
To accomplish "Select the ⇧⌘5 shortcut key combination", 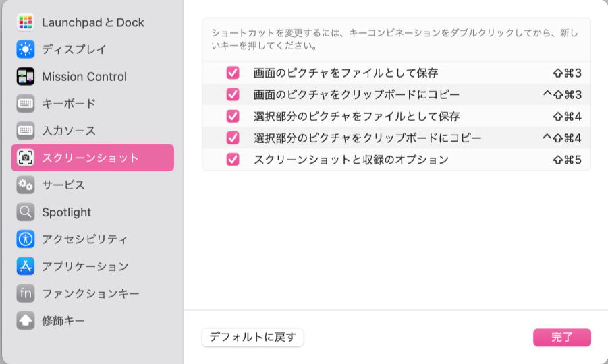I will pos(568,160).
